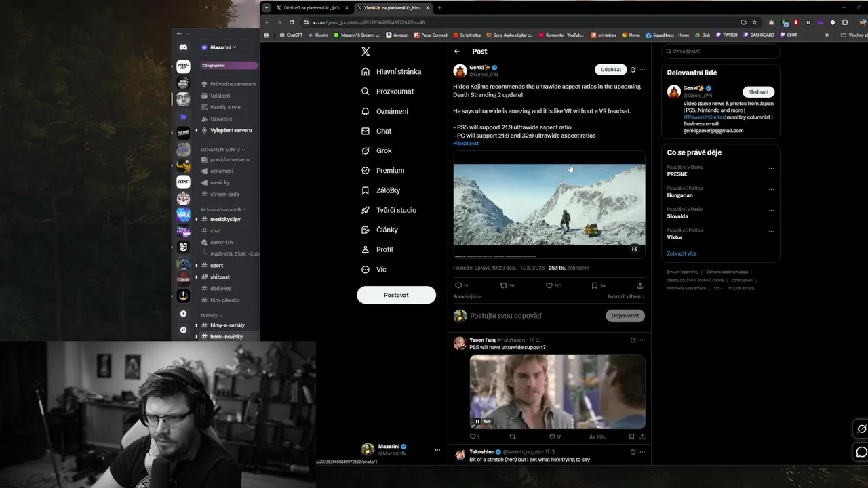This screenshot has height=488, width=868.
Task: Pause the GIF in Yasen Faiq's reply
Action: [x=477, y=421]
